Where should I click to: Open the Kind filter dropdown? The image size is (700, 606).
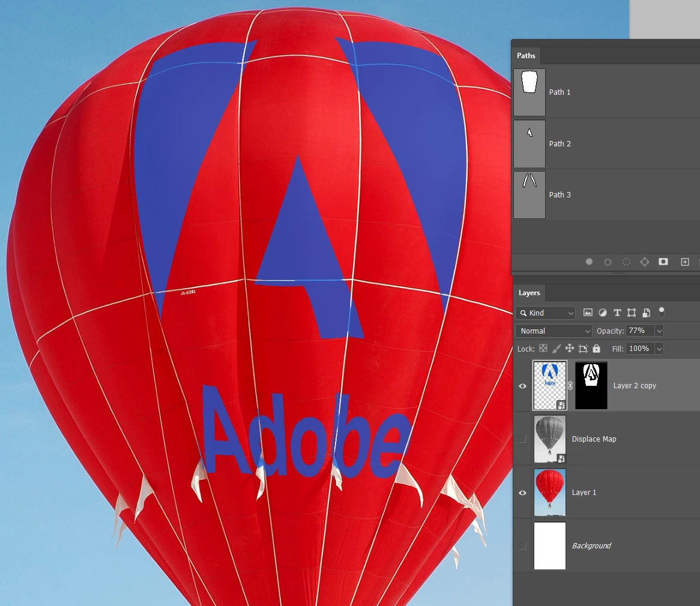[545, 313]
